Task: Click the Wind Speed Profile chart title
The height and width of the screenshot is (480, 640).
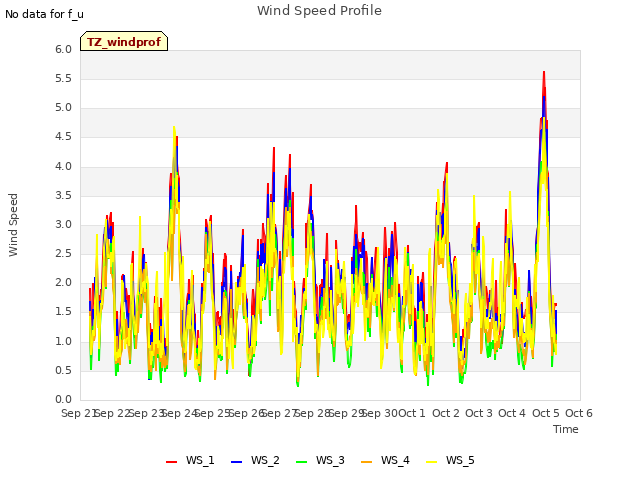Action: pos(319,11)
